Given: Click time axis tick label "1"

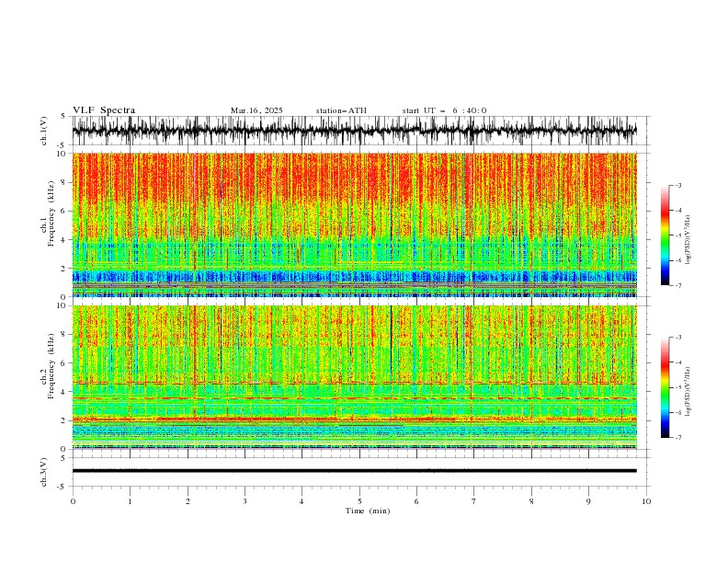Looking at the screenshot, I should (x=130, y=501).
